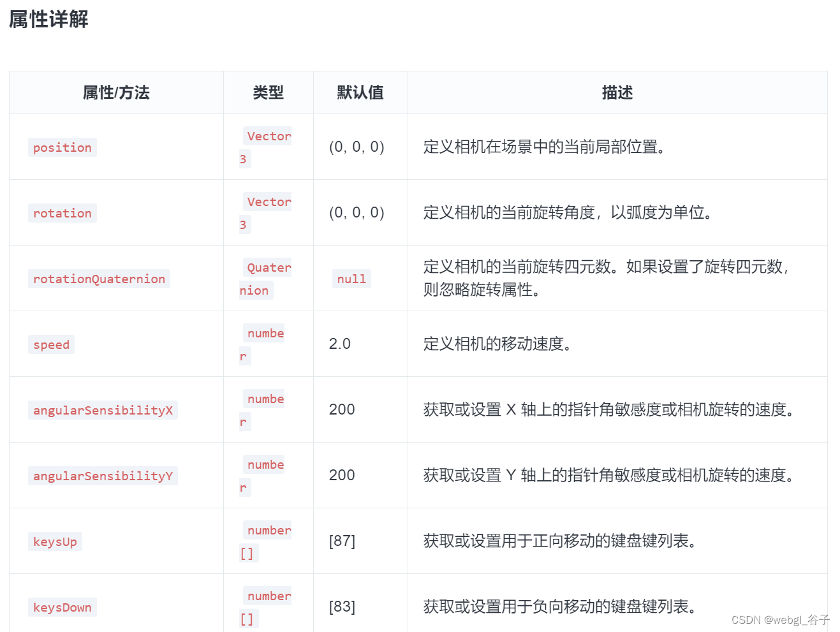Click the Vector3 type in the rotation row
Screen dimensions: 840x632
pos(265,213)
